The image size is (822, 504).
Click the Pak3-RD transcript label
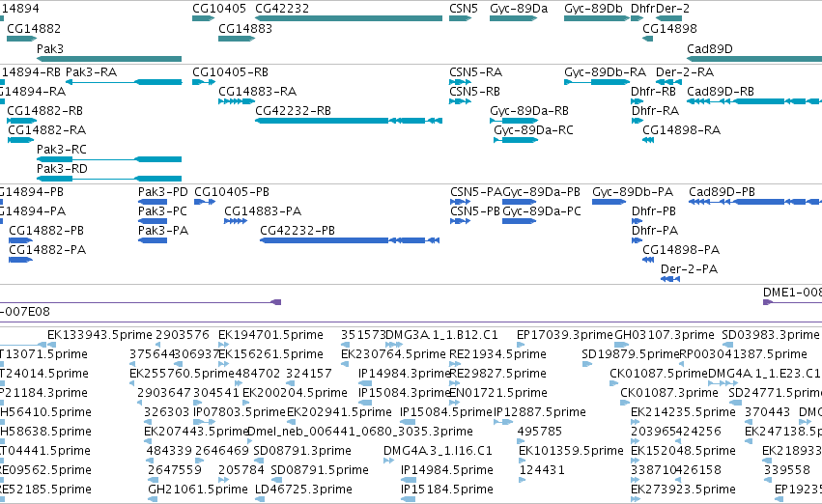point(62,169)
